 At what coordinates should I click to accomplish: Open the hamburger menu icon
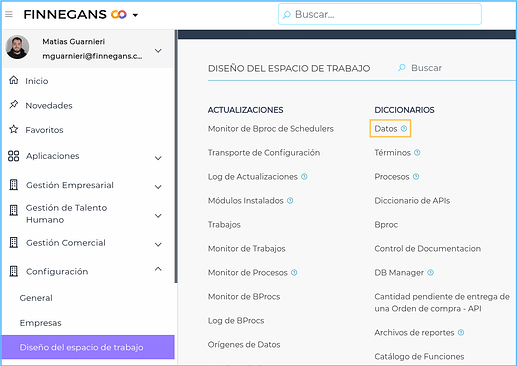point(9,14)
